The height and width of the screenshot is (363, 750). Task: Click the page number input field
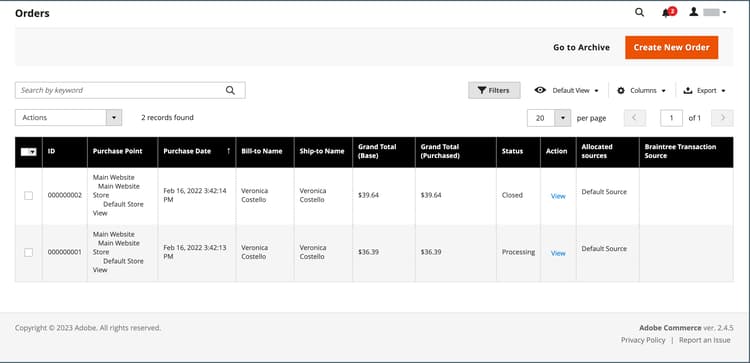point(671,118)
